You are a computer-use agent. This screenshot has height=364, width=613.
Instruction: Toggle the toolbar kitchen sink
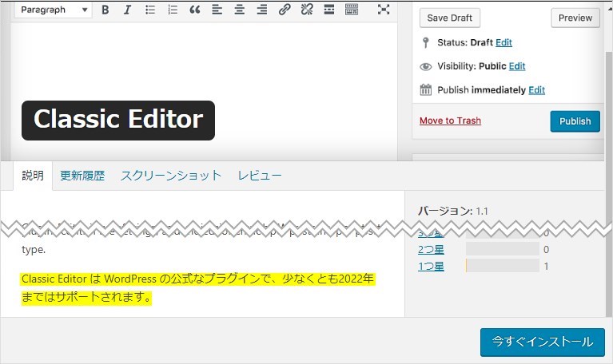pos(352,10)
